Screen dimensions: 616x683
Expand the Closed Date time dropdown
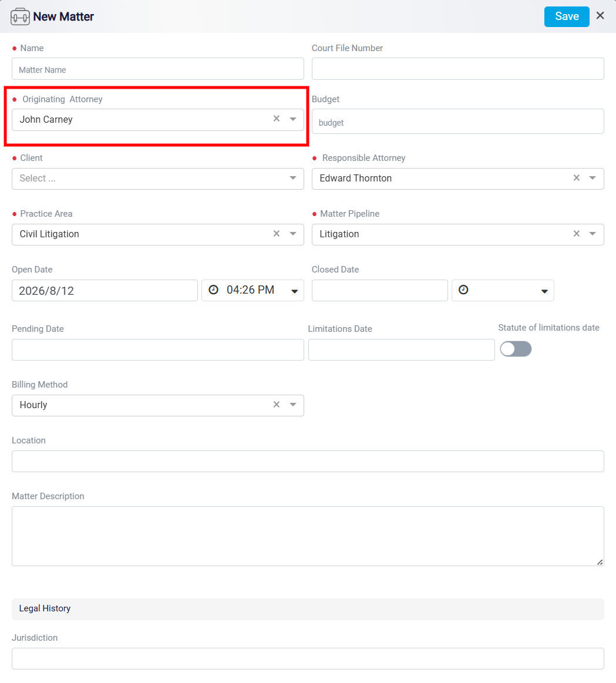pos(544,291)
